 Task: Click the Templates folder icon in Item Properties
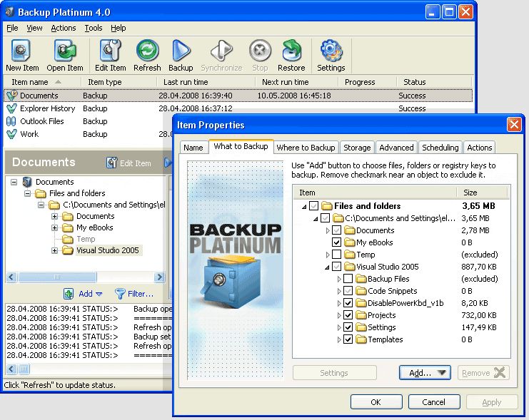click(x=361, y=339)
